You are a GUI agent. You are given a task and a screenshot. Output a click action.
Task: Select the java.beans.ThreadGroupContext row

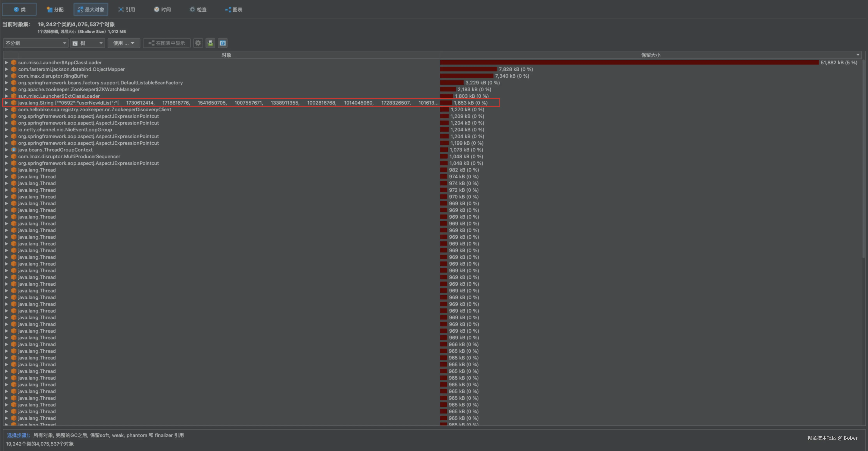(55, 149)
